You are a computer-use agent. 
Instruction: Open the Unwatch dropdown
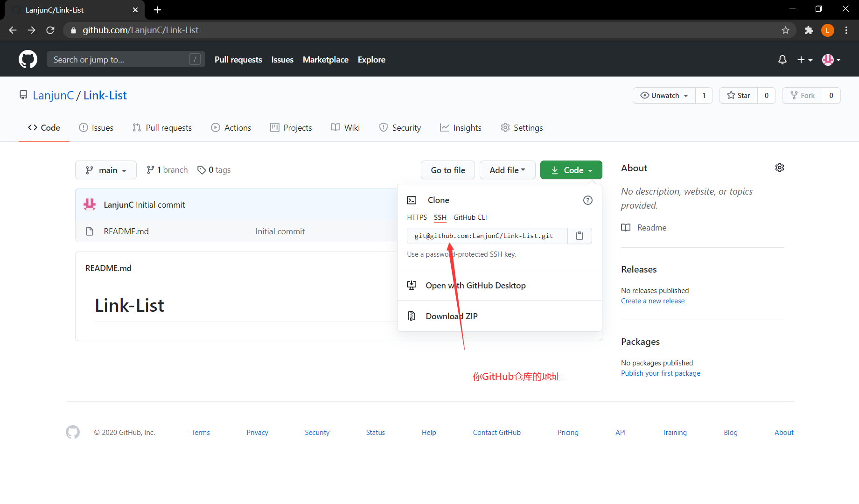pos(664,96)
